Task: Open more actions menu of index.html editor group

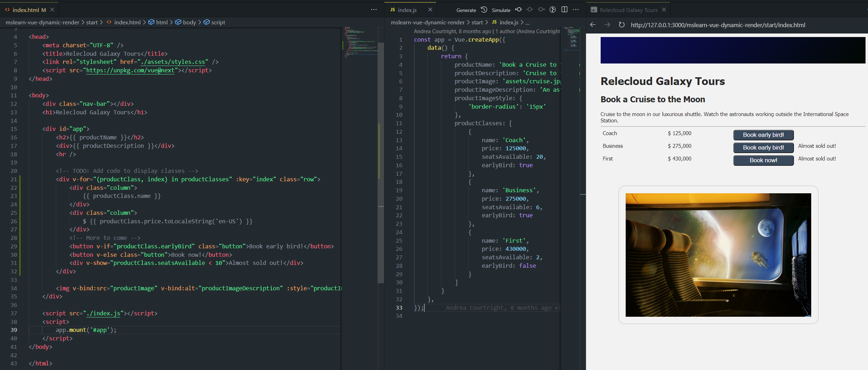Action: 374,10
